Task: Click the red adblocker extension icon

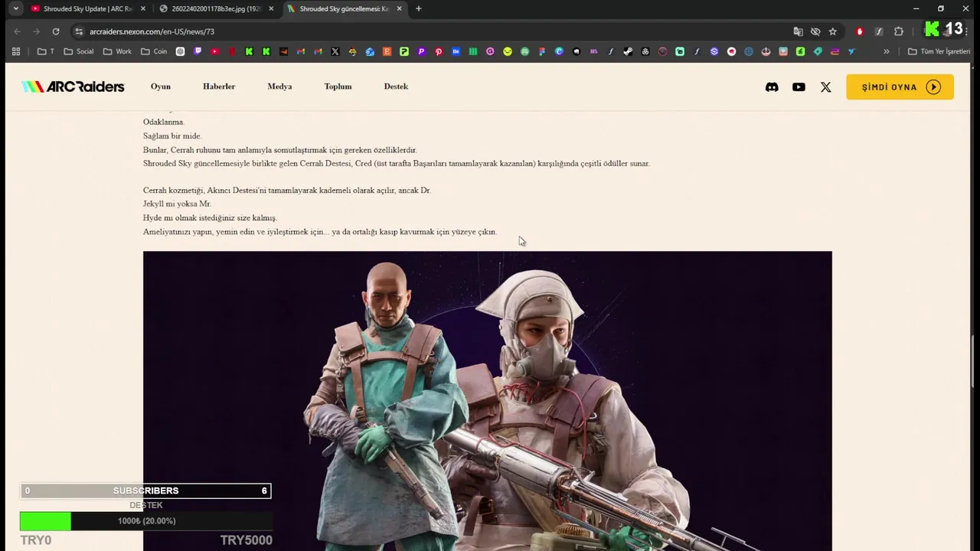Action: [860, 31]
